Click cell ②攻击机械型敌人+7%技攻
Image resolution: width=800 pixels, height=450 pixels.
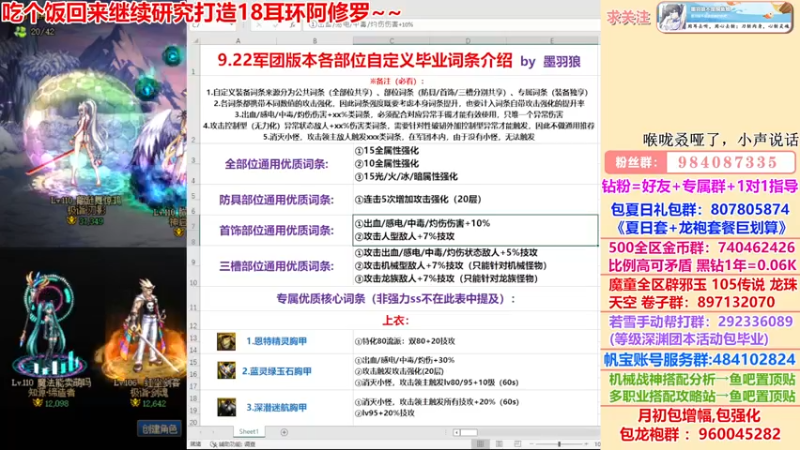pos(451,265)
